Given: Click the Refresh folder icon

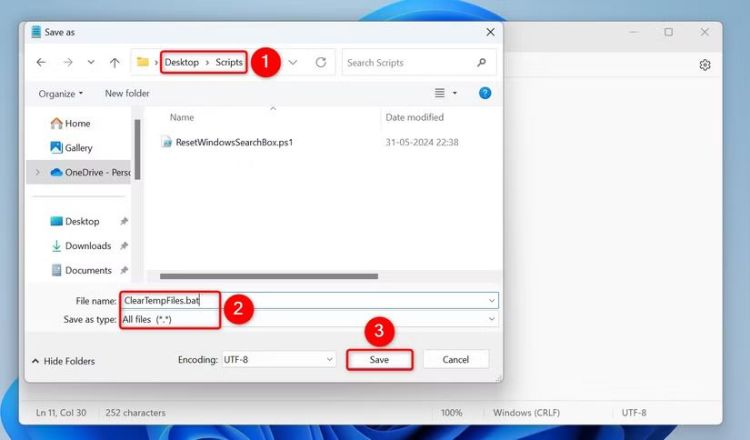Looking at the screenshot, I should pyautogui.click(x=321, y=62).
